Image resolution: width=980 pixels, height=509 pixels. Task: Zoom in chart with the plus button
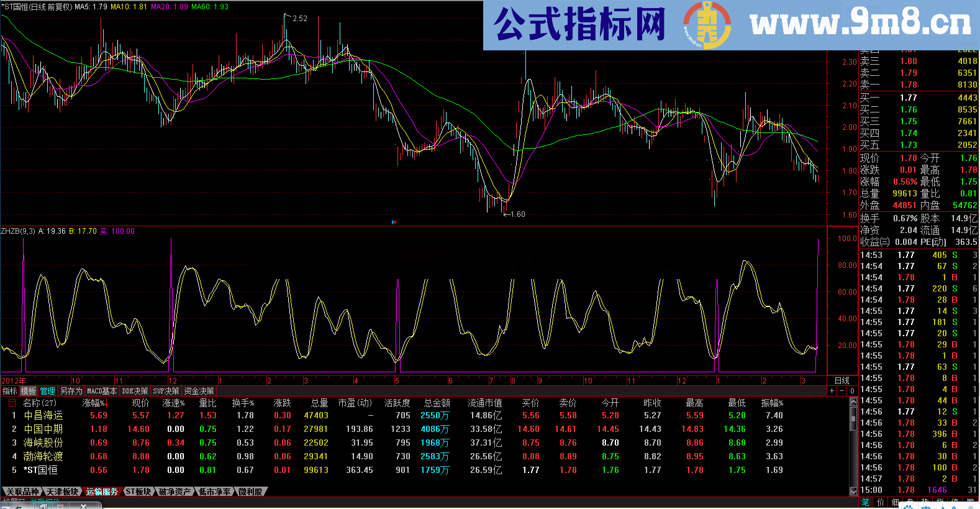(832, 391)
